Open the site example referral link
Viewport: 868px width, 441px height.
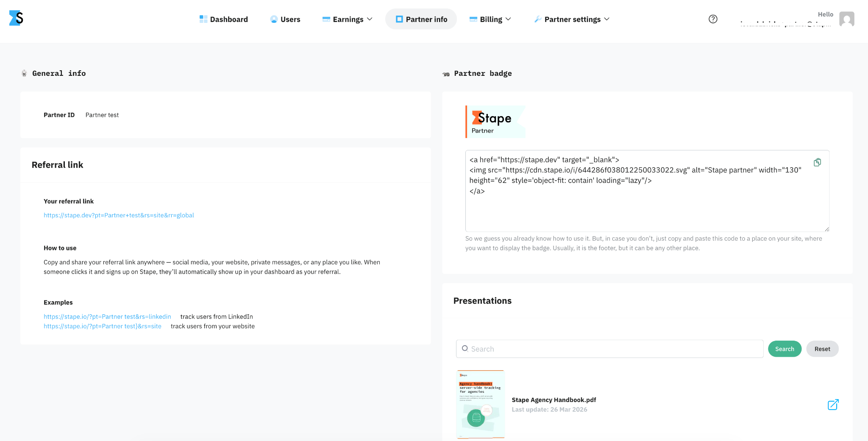tap(103, 326)
